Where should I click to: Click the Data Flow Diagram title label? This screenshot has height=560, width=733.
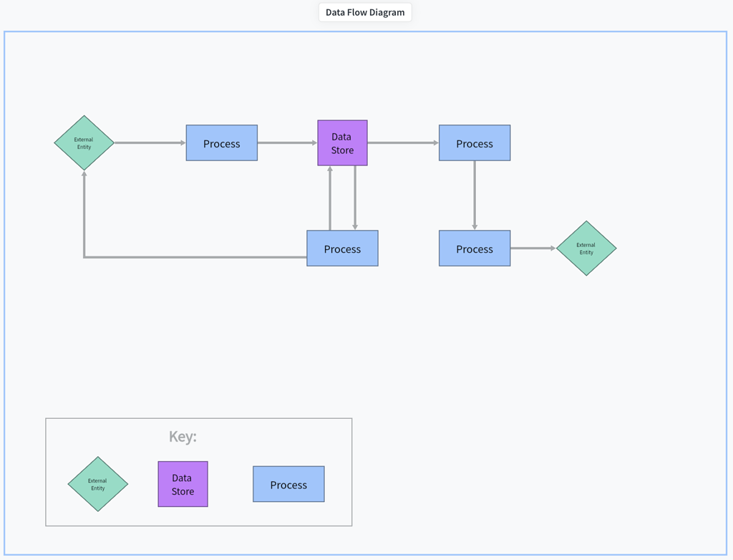[x=365, y=12]
